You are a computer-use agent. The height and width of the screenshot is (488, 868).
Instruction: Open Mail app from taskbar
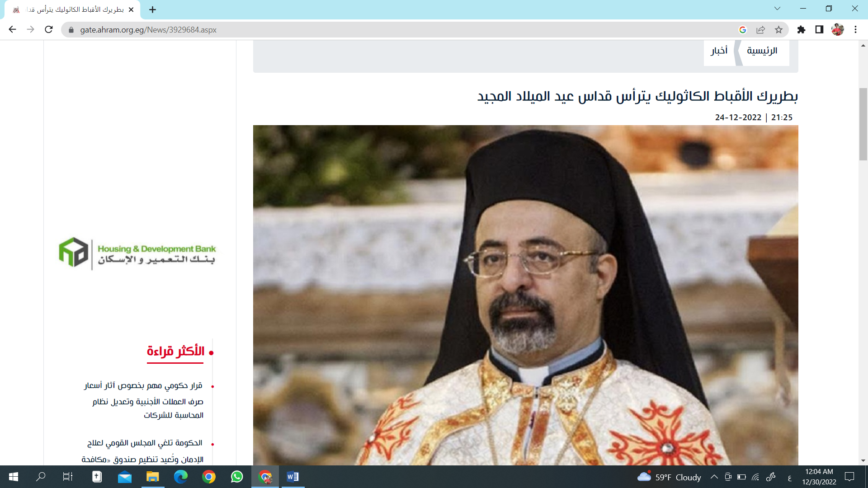point(125,477)
